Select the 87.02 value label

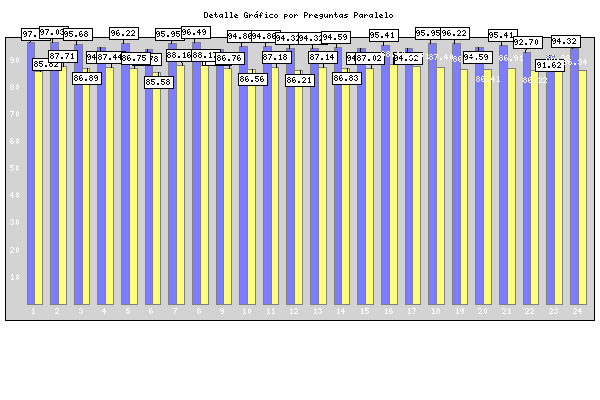(x=370, y=58)
